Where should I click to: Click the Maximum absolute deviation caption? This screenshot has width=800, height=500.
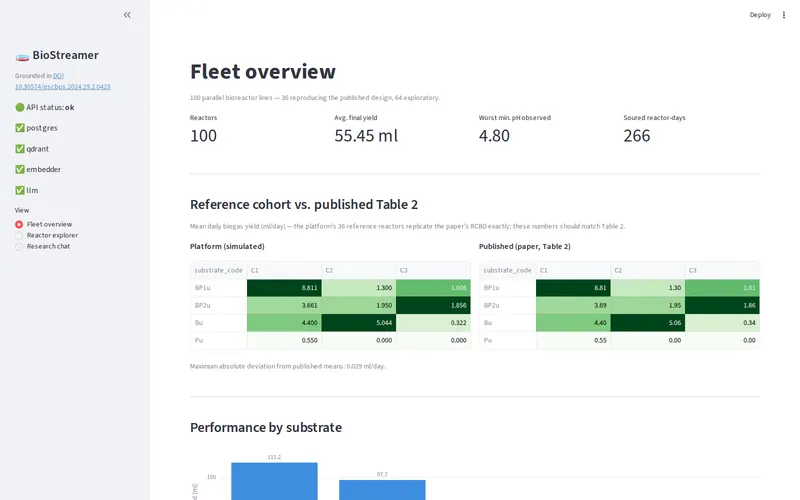pyautogui.click(x=288, y=366)
